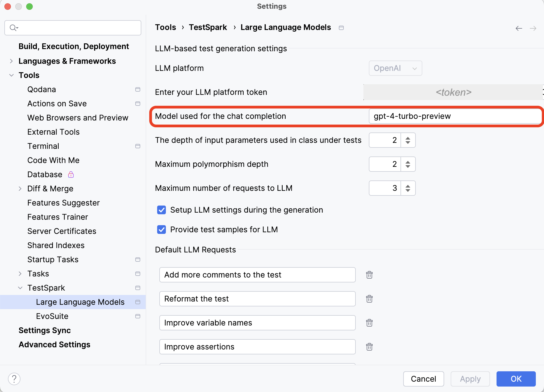Open Shared Indexes settings
This screenshot has width=544, height=392.
click(x=56, y=245)
